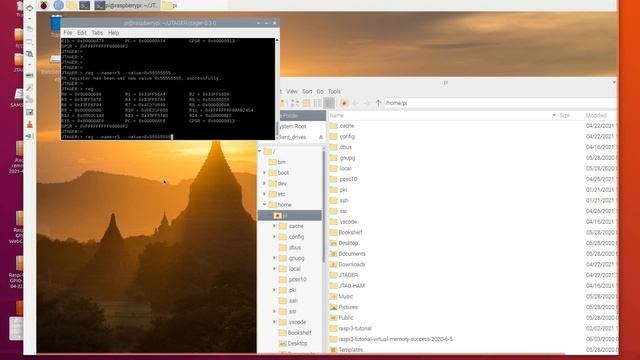Click the /home/pi path field
The width and height of the screenshot is (640, 360).
[500, 103]
